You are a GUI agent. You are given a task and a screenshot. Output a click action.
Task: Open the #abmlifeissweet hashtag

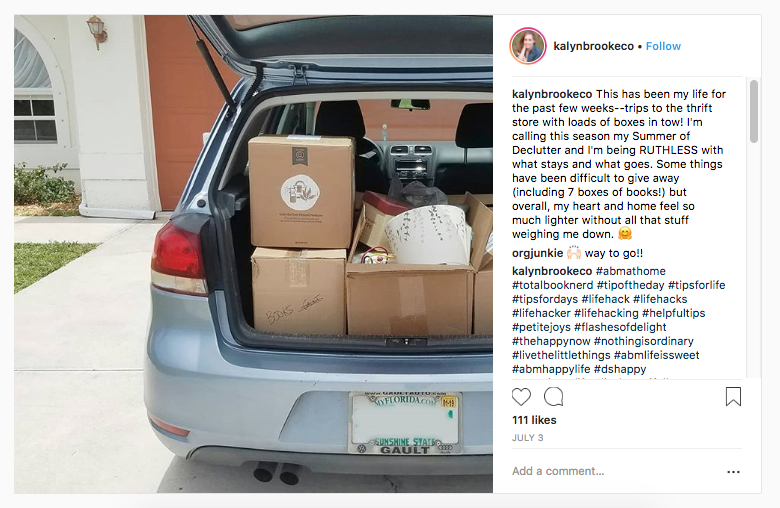[x=656, y=355]
